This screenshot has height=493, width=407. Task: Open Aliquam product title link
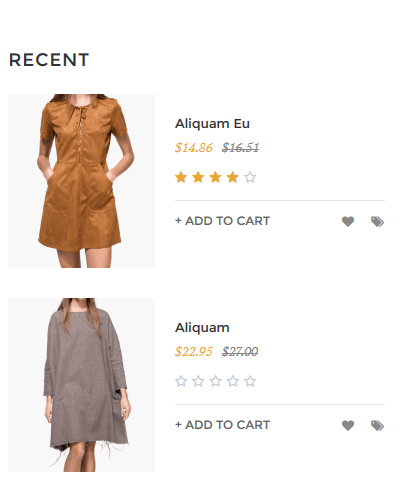coord(202,328)
